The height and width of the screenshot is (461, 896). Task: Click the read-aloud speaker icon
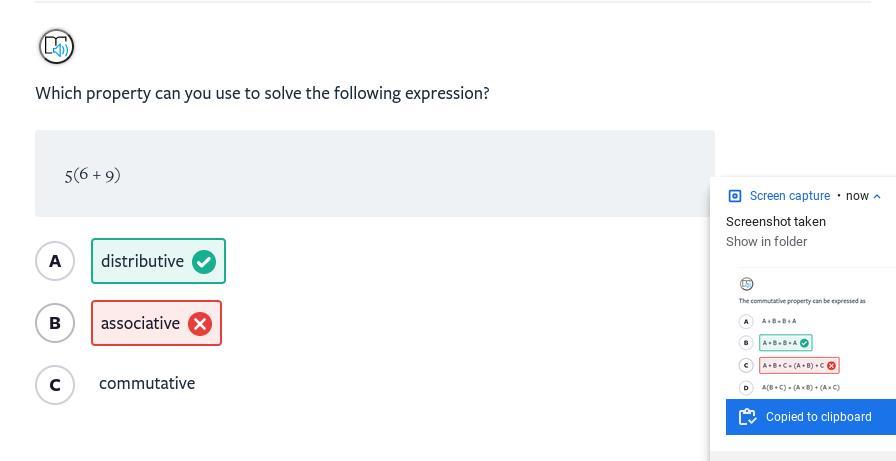(56, 46)
